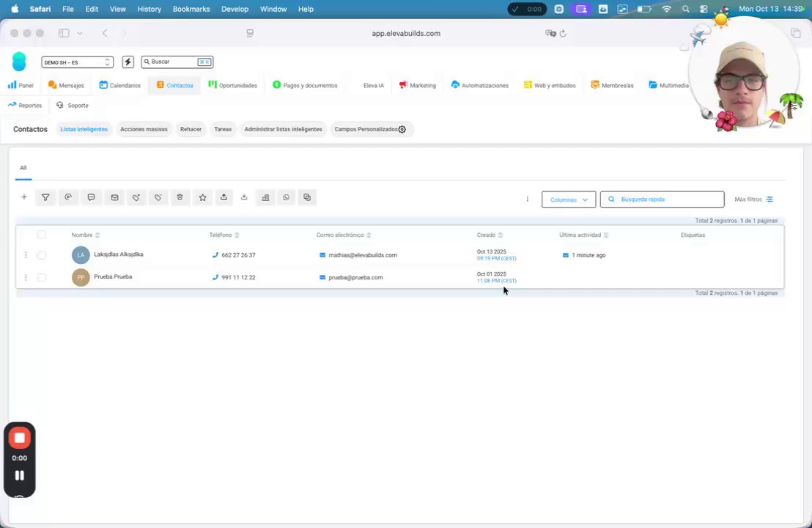Open the Columnas dropdown
This screenshot has height=528, width=812.
pos(569,199)
